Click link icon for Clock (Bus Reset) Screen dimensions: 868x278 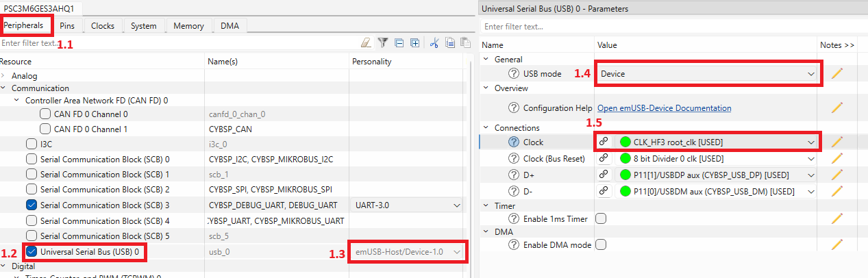click(x=604, y=158)
